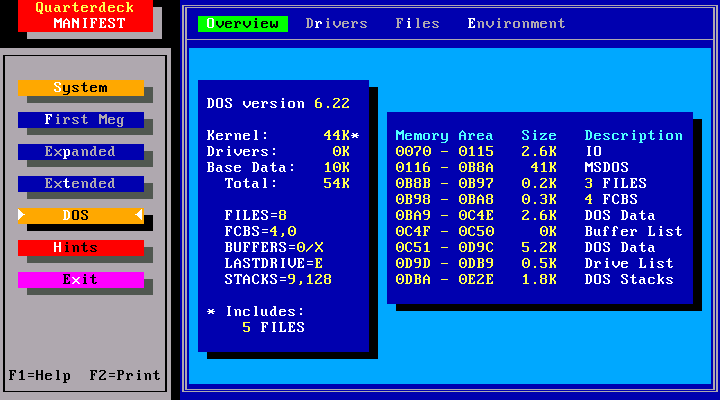720x400 pixels.
Task: Click the DOS version 6.22 line
Action: 278,104
